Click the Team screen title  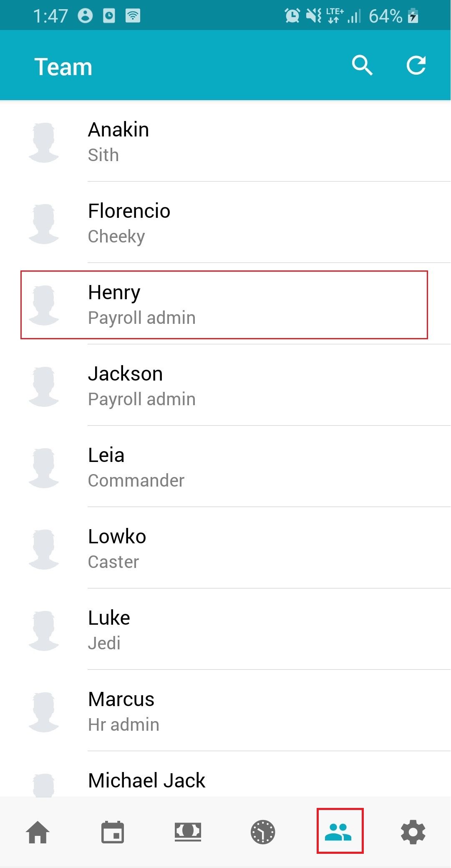pyautogui.click(x=63, y=65)
